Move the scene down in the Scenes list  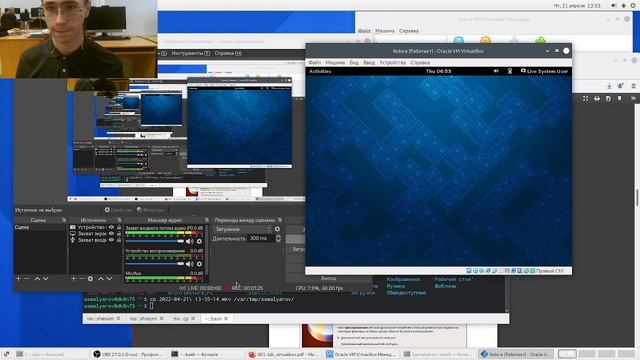point(45,278)
